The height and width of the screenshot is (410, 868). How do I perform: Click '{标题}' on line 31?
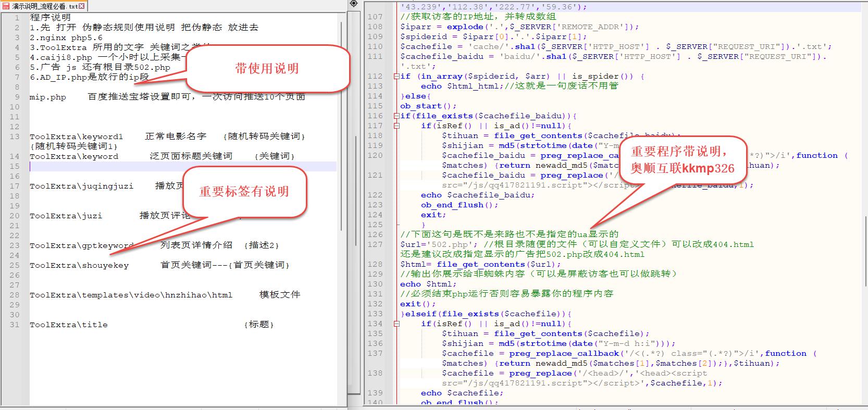click(x=259, y=325)
